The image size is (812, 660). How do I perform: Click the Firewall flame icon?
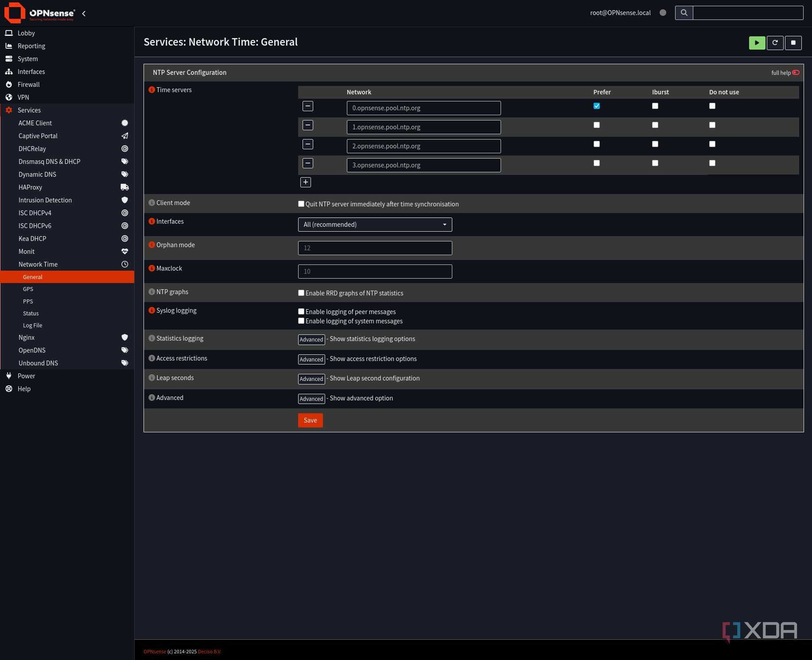click(x=9, y=85)
